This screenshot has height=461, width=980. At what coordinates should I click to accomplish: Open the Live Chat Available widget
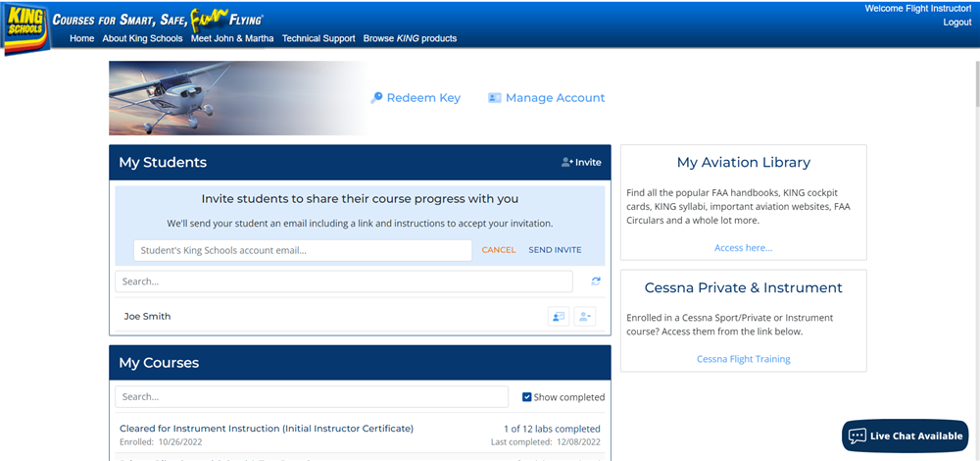pyautogui.click(x=905, y=435)
